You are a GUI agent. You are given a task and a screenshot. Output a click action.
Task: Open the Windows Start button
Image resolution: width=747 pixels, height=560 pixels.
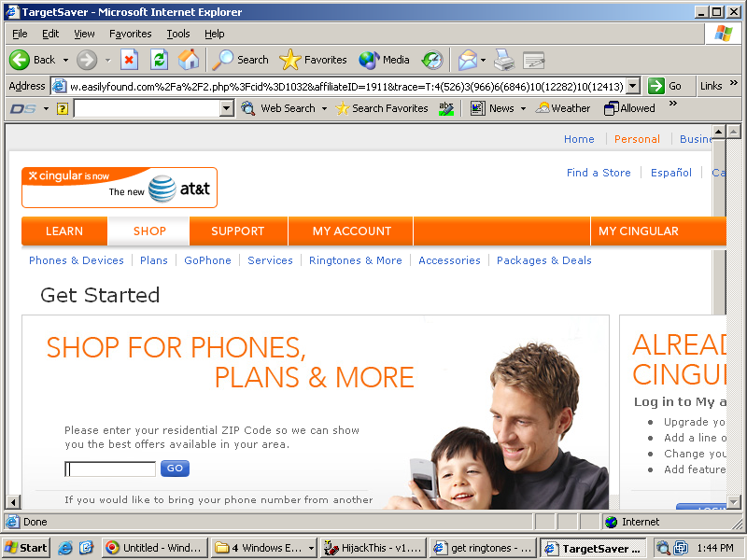point(26,548)
